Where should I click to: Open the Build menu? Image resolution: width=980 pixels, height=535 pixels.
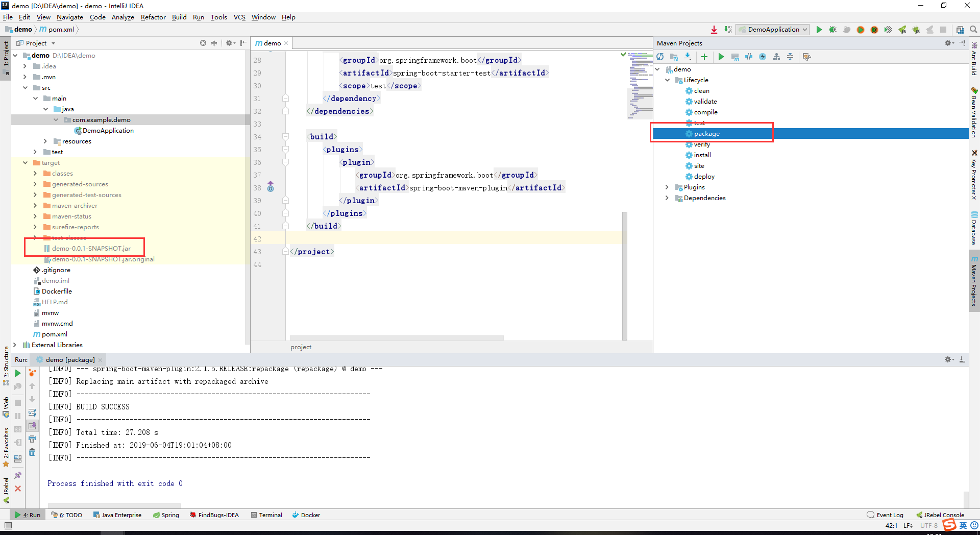179,17
